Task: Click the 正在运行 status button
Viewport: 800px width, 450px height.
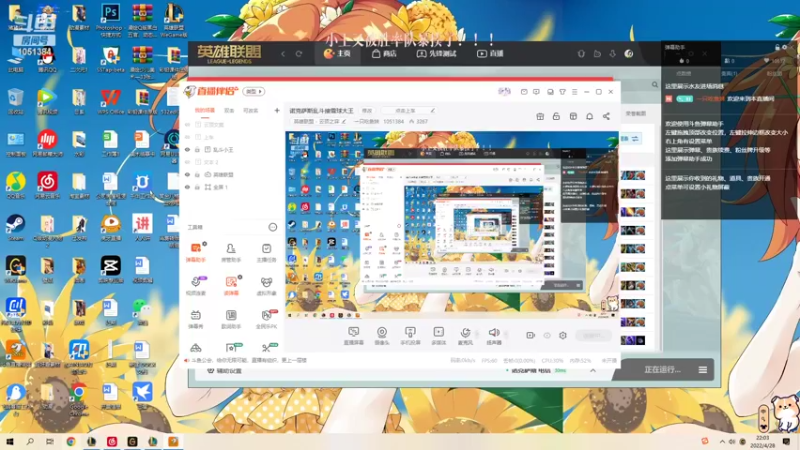Action: [662, 369]
